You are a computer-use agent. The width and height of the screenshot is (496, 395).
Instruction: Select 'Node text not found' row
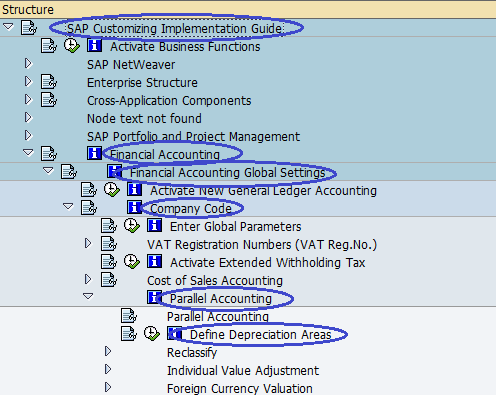coord(144,119)
